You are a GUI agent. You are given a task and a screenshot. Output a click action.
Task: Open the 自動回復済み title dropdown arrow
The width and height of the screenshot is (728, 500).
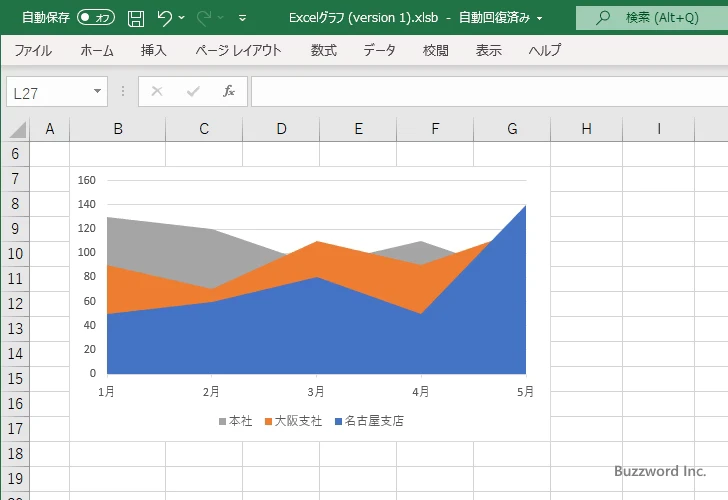click(540, 18)
